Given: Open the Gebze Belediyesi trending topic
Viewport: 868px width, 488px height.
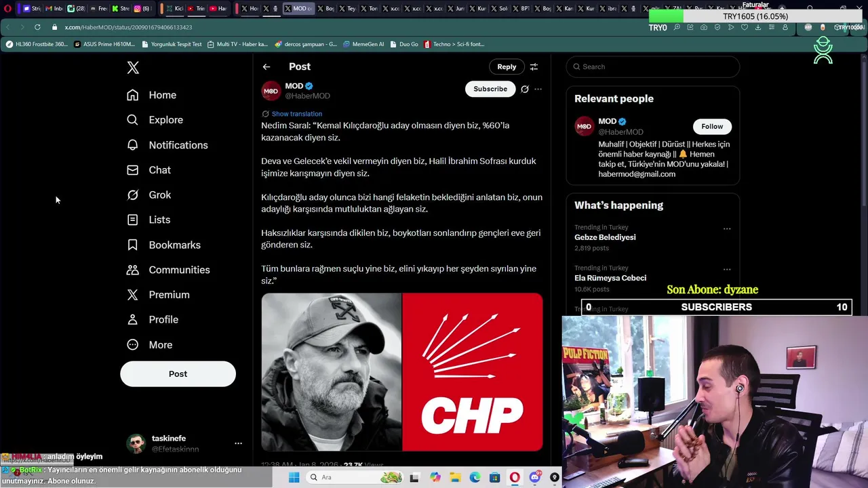Looking at the screenshot, I should pyautogui.click(x=605, y=237).
